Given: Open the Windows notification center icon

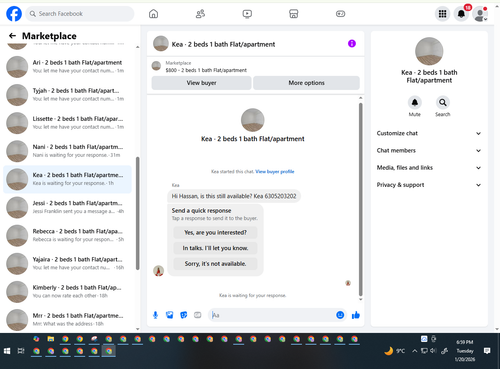Looking at the screenshot, I should click(x=487, y=351).
